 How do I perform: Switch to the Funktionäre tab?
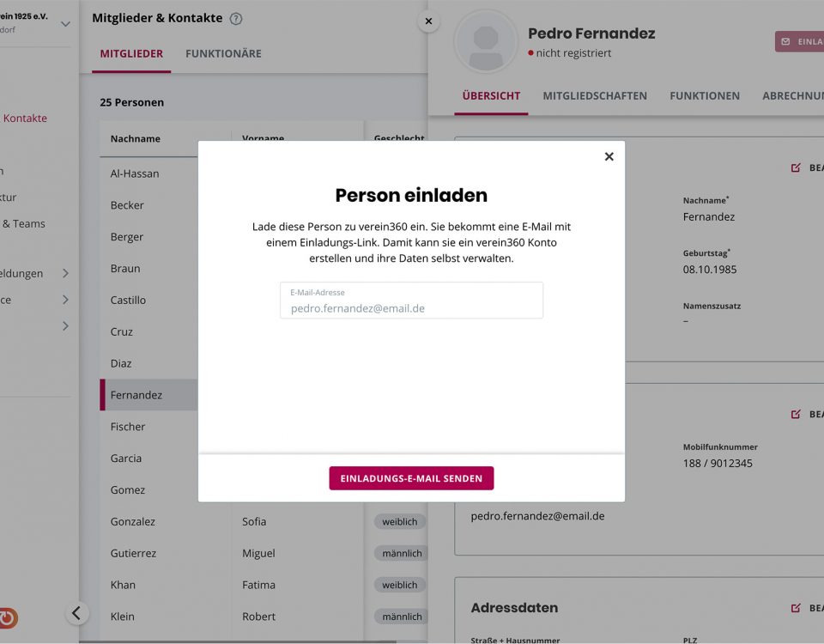point(223,53)
